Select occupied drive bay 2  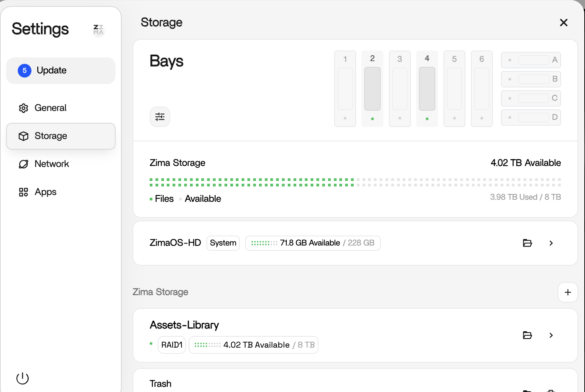click(372, 89)
